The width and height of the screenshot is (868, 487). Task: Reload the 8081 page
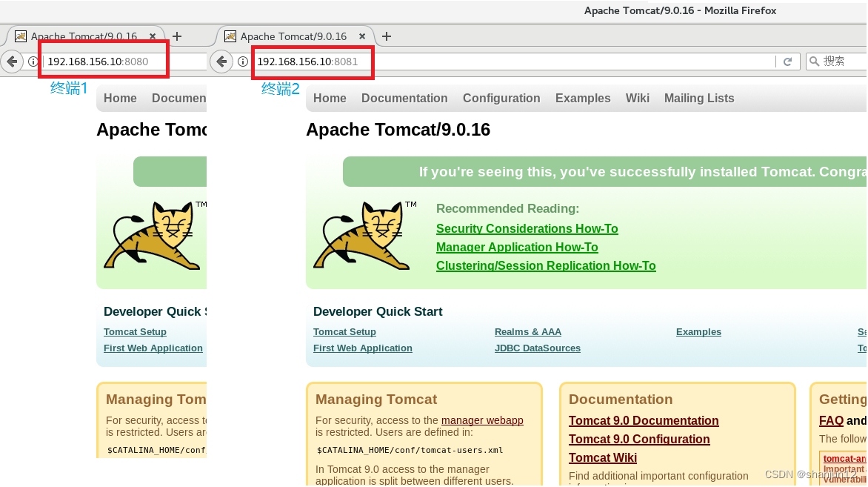click(x=788, y=62)
